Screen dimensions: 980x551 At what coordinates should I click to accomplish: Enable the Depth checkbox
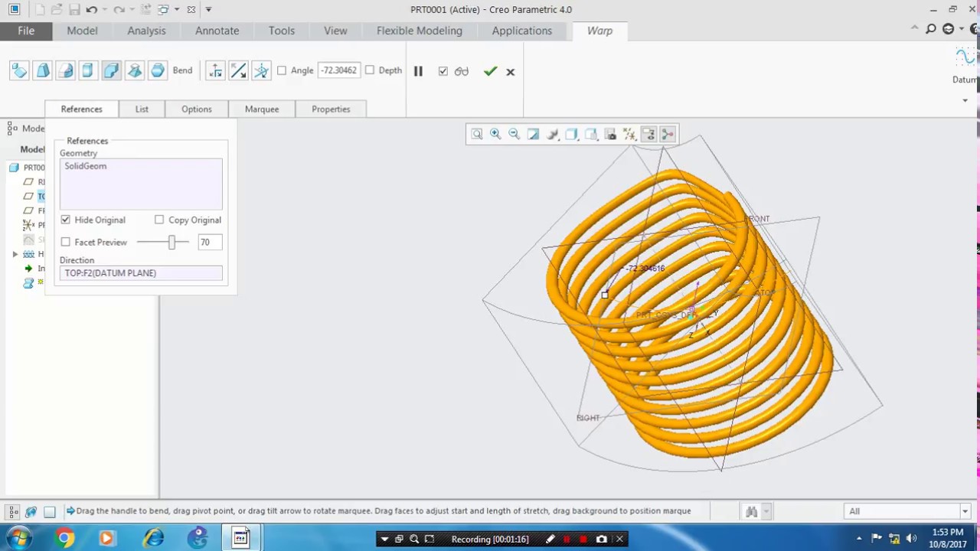pyautogui.click(x=370, y=70)
